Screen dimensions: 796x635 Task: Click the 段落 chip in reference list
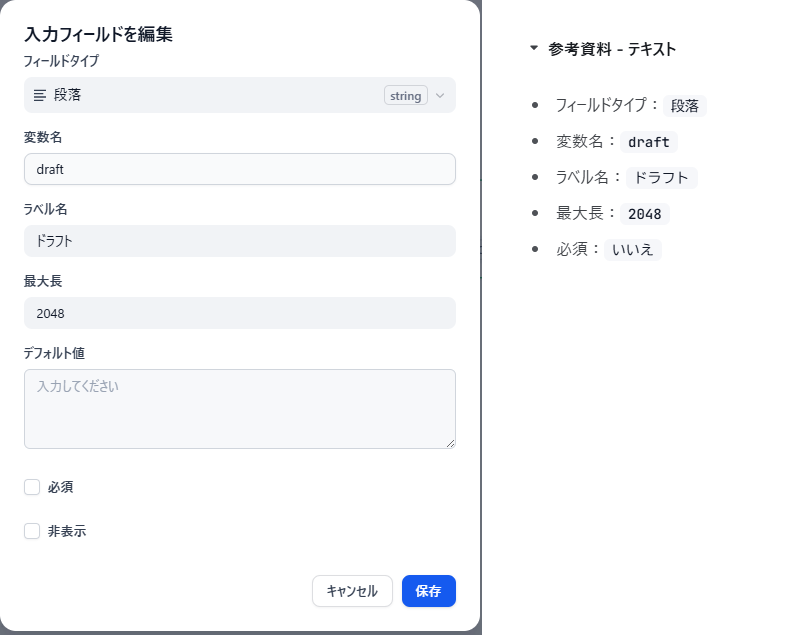point(685,106)
